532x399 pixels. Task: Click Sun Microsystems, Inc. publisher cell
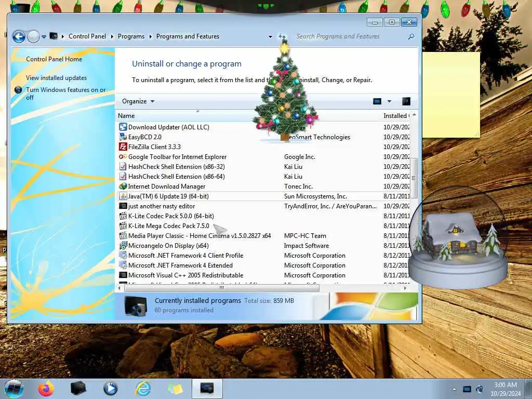point(315,196)
